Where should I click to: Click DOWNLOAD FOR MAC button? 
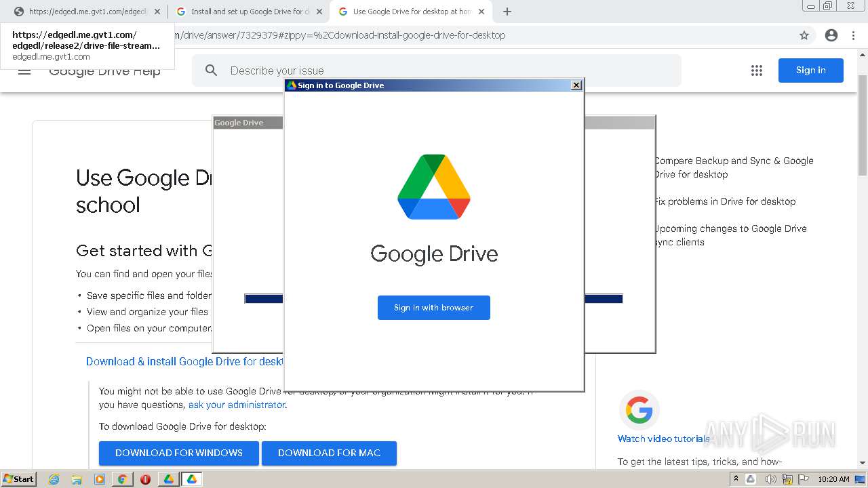point(329,453)
